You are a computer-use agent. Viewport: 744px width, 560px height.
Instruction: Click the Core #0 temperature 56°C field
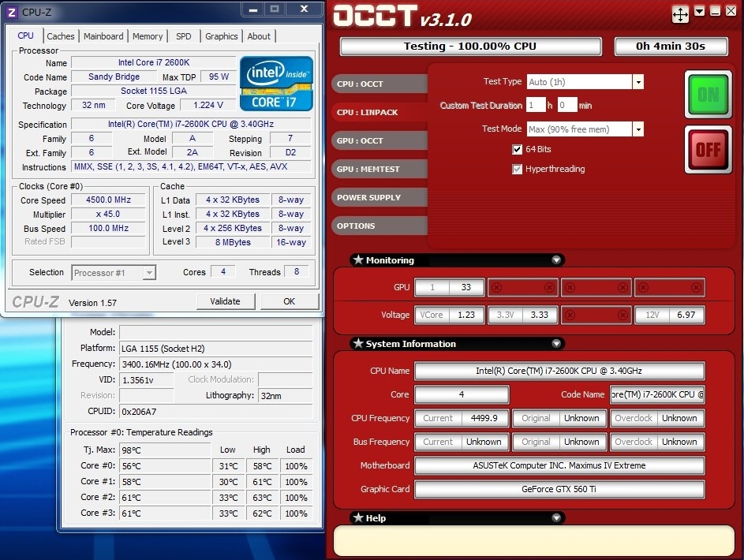click(x=165, y=466)
